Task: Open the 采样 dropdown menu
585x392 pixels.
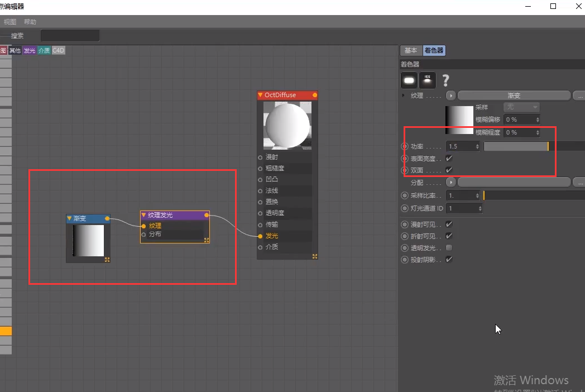Action: click(521, 107)
